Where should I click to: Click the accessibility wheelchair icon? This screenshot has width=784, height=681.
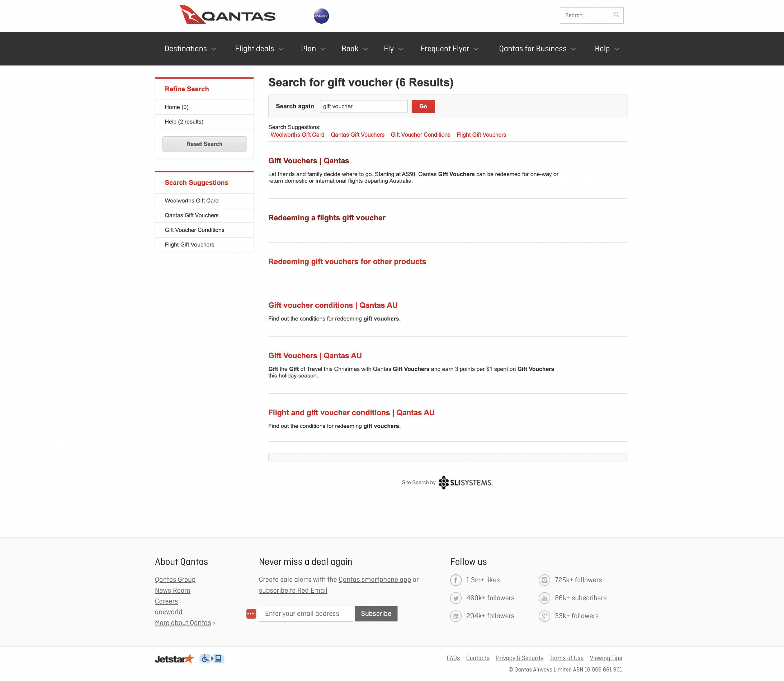click(212, 659)
